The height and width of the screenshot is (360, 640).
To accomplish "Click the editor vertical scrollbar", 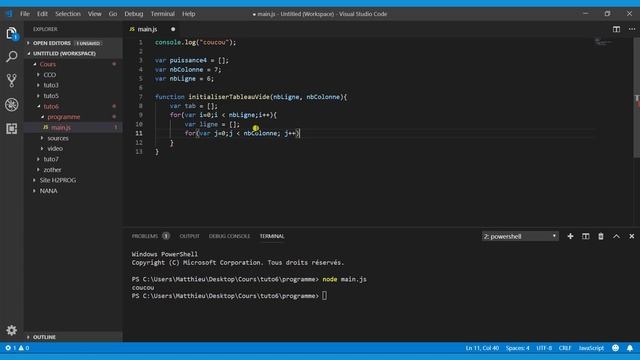I will coord(637,97).
